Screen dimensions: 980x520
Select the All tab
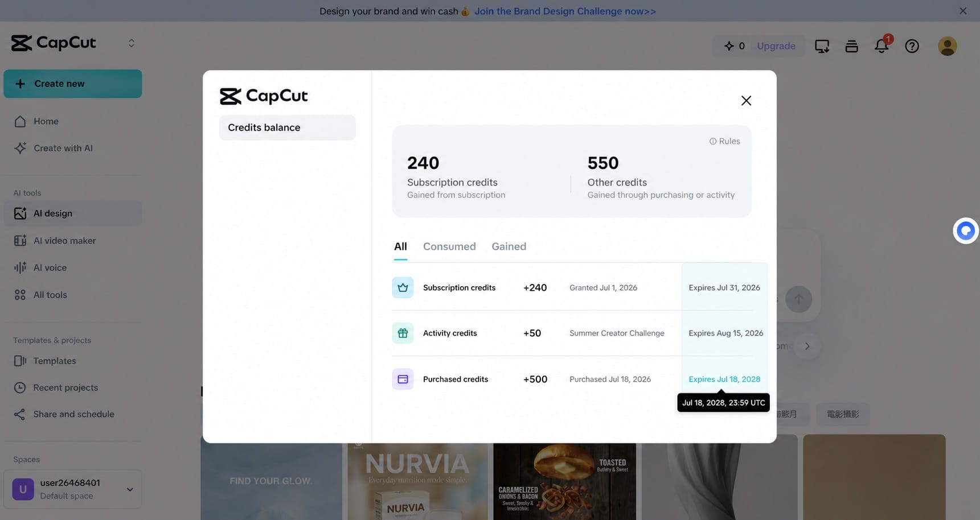coord(400,246)
